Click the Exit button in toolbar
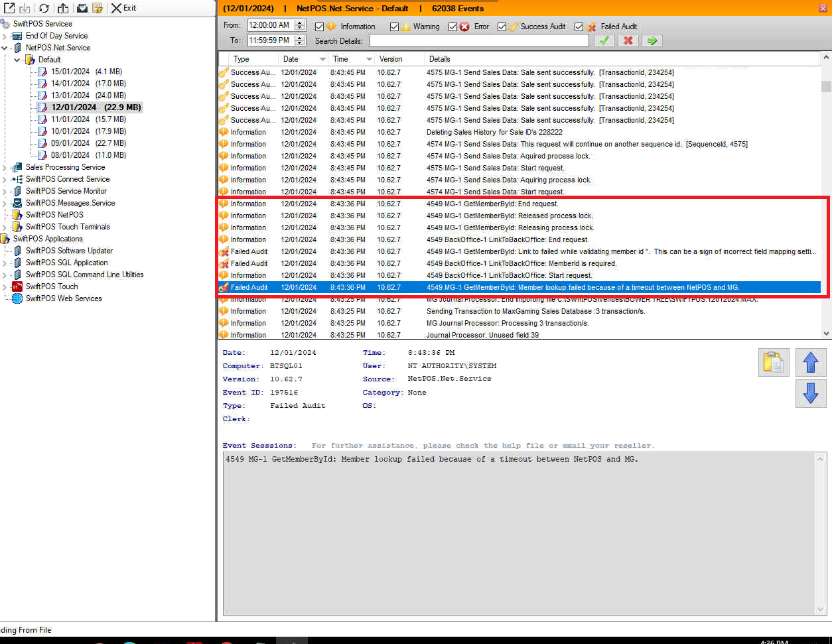This screenshot has width=832, height=644. pyautogui.click(x=123, y=8)
